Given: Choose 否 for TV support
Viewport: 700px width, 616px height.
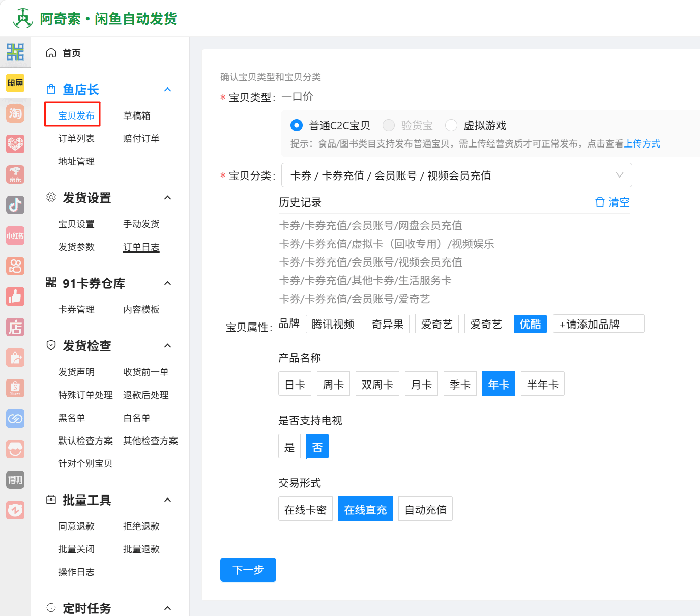Looking at the screenshot, I should click(x=317, y=446).
